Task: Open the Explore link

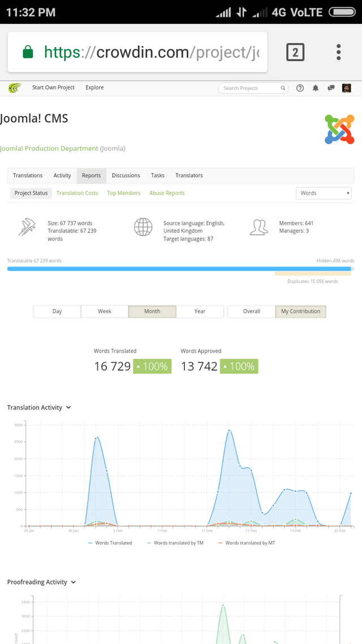Action: [x=94, y=88]
